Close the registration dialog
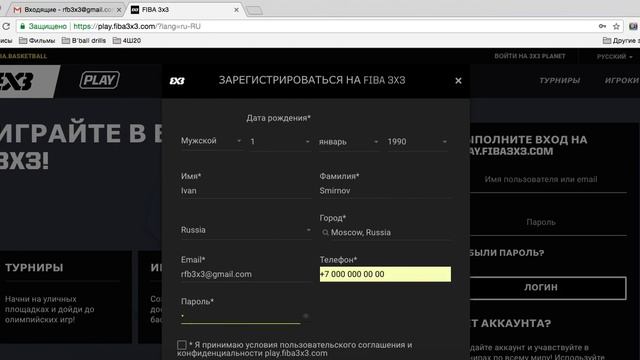The width and height of the screenshot is (640, 360). (x=458, y=81)
